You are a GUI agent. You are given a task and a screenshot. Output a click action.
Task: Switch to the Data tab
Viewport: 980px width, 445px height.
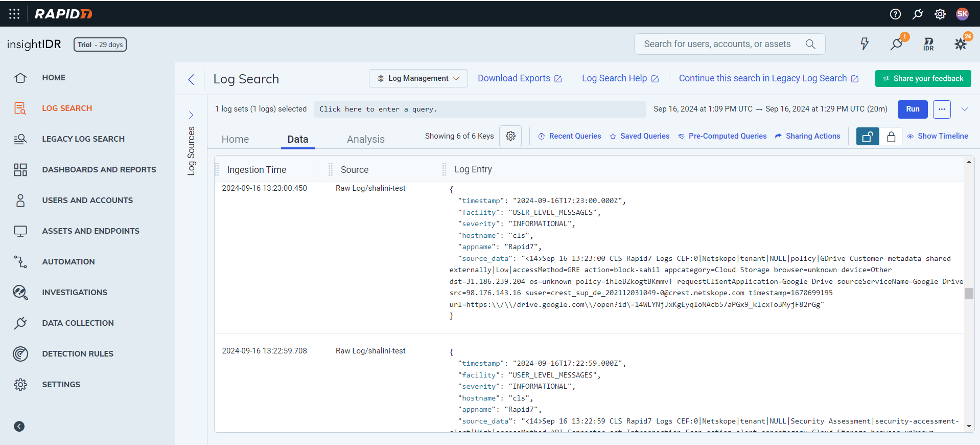(x=298, y=139)
